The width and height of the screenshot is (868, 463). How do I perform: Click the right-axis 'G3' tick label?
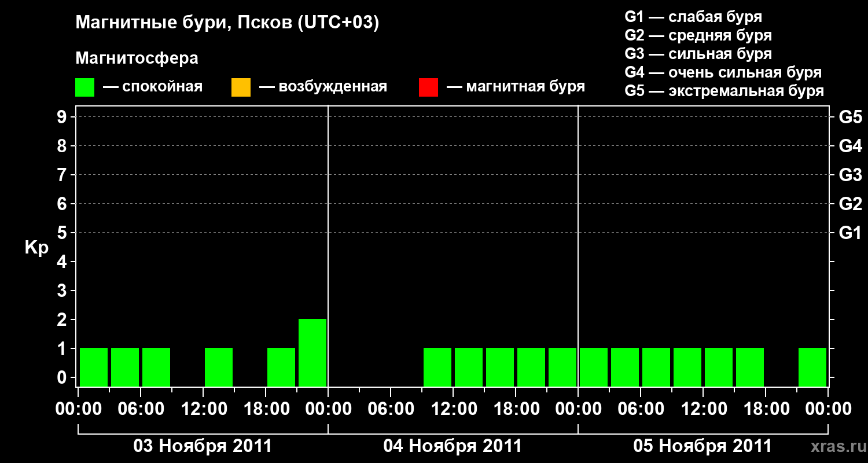(850, 175)
